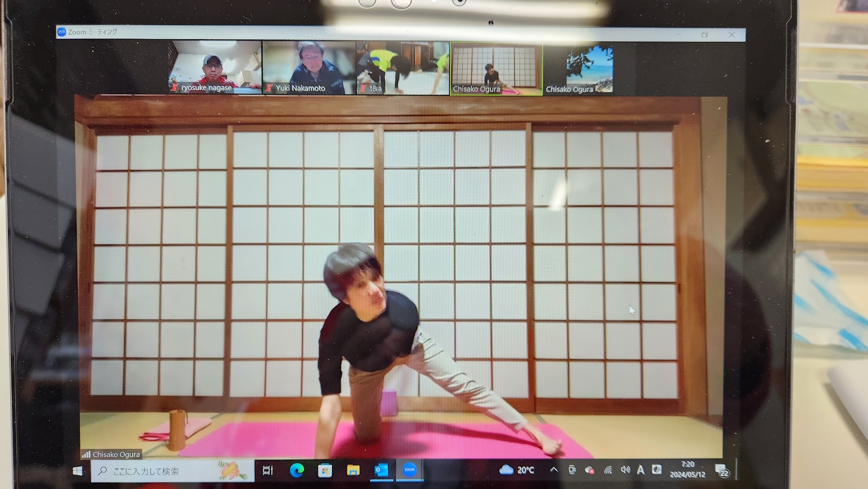Open the notification action center
Viewport: 868px width, 489px height.
(x=722, y=471)
